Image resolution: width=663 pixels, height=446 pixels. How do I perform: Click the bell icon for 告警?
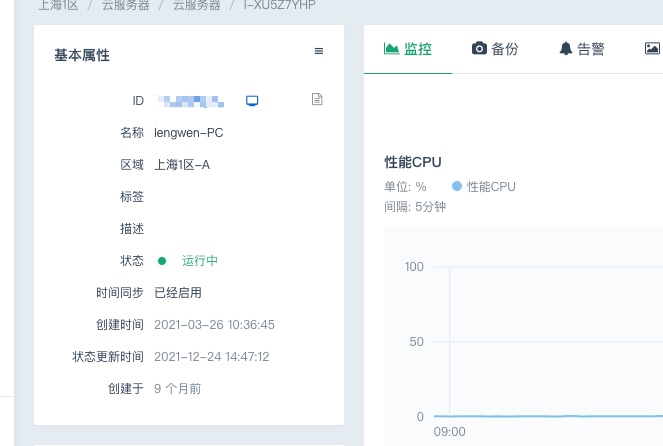tap(566, 48)
